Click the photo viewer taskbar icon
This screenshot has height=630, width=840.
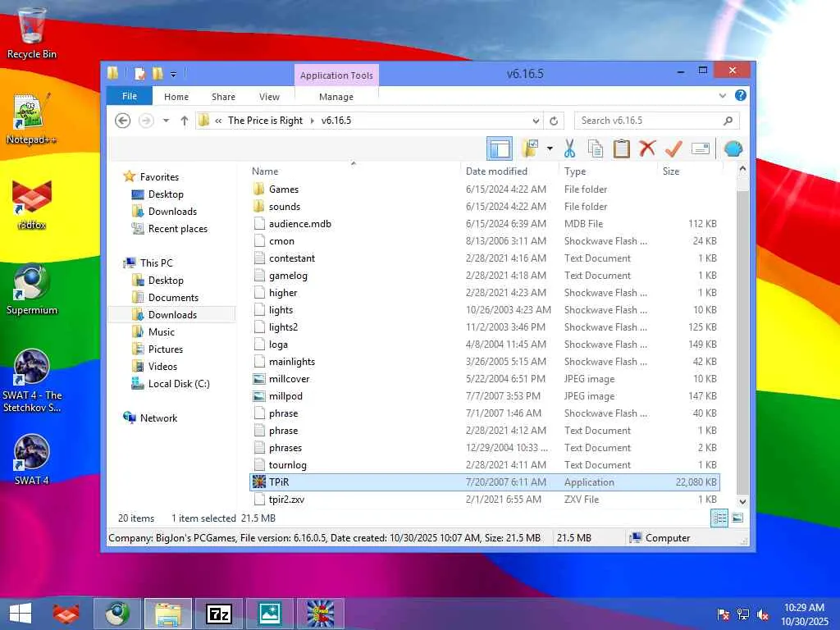269,614
